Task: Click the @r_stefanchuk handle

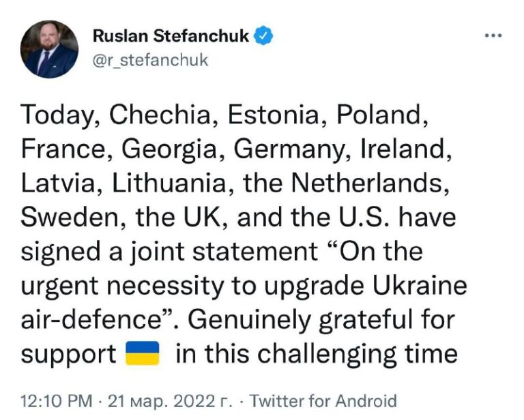Action: pyautogui.click(x=150, y=61)
